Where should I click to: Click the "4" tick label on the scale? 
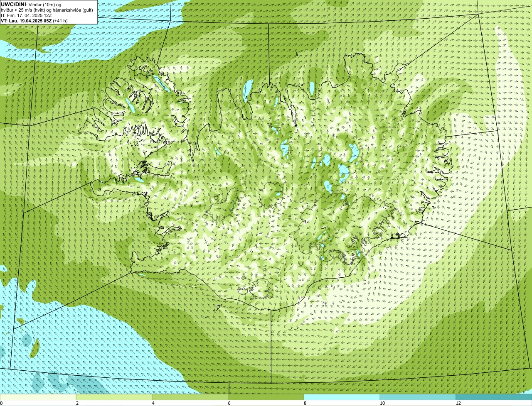(153, 403)
